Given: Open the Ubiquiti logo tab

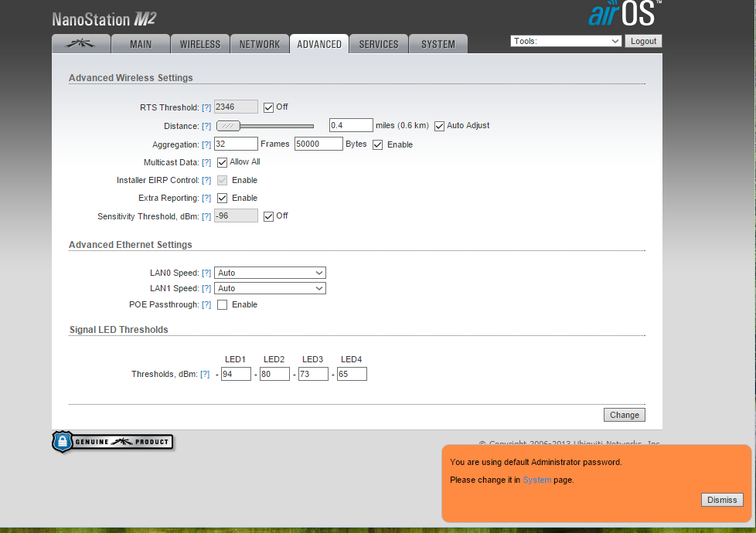Looking at the screenshot, I should tap(80, 44).
